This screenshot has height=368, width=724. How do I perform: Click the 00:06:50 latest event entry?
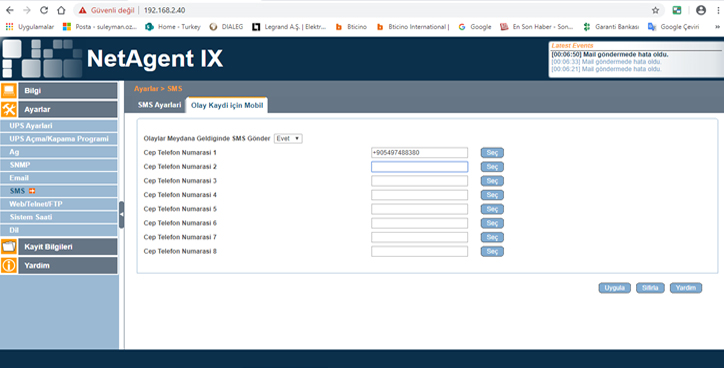click(610, 54)
